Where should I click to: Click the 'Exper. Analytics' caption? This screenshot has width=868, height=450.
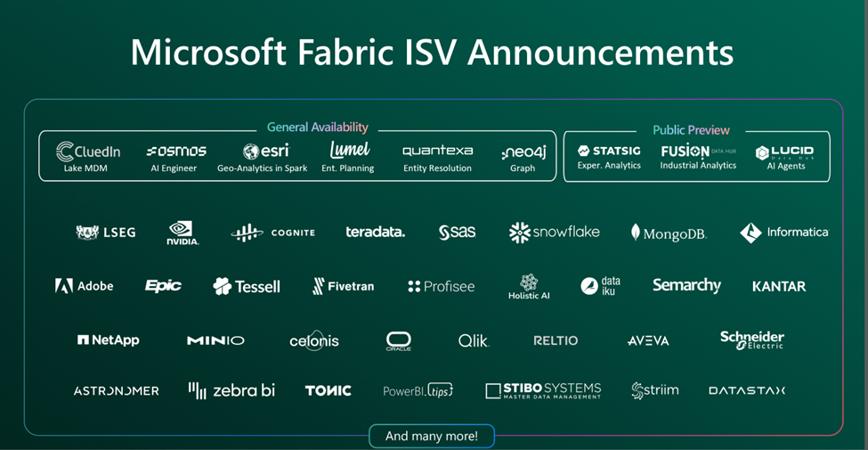[609, 165]
